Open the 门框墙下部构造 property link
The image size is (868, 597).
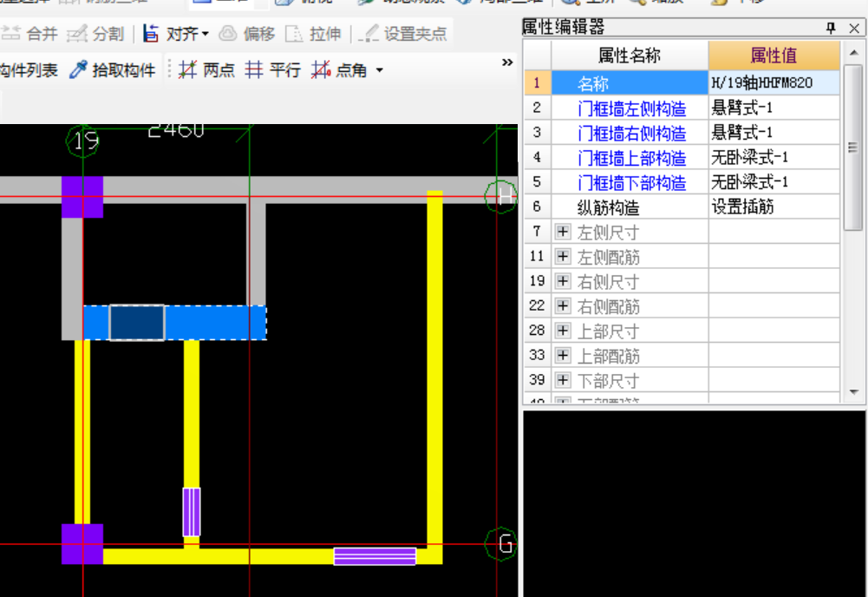(631, 182)
